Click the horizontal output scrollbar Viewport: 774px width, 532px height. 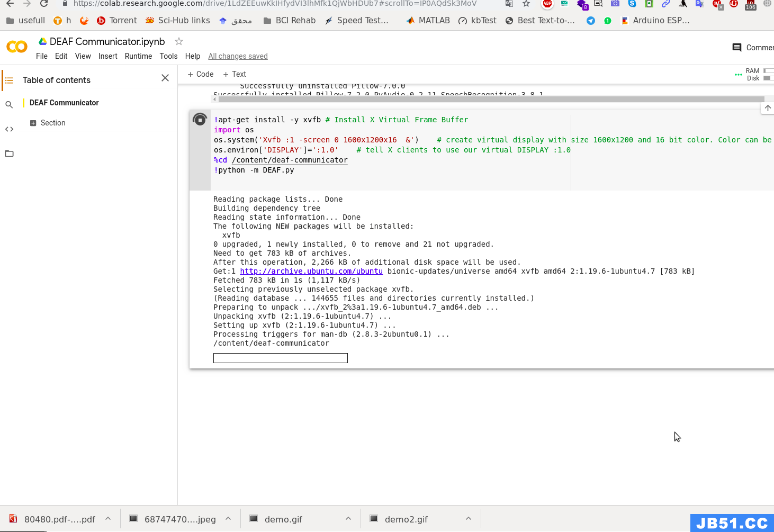pyautogui.click(x=491, y=99)
